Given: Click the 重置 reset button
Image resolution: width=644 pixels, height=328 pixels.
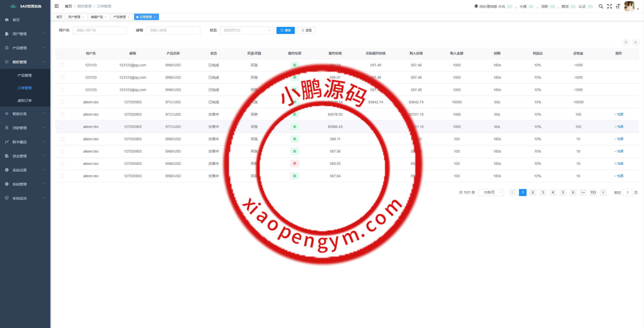Looking at the screenshot, I should click(306, 30).
